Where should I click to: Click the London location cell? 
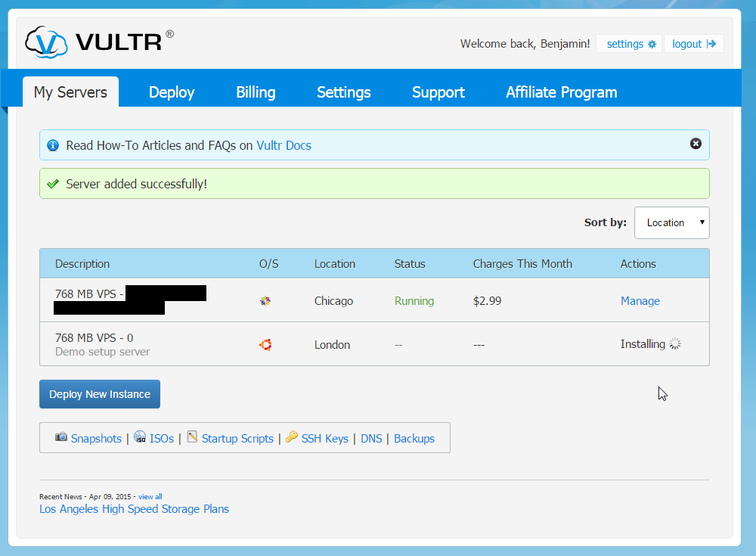coord(332,345)
